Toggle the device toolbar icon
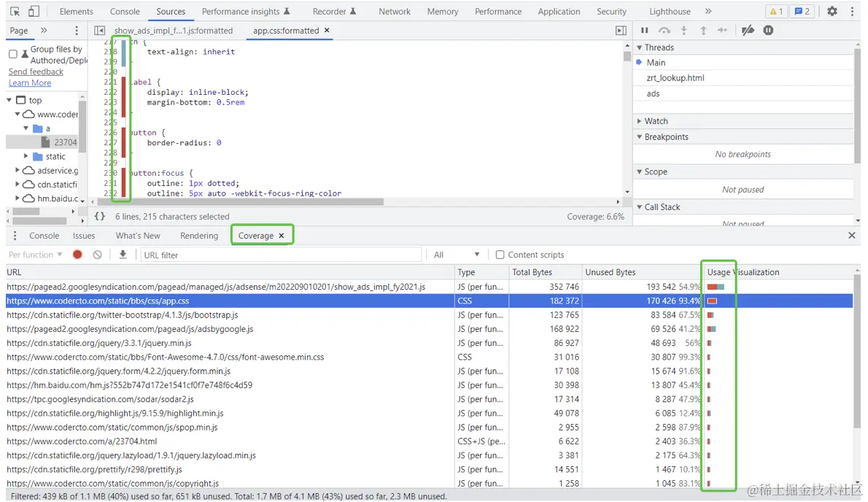868x502 pixels. point(34,11)
